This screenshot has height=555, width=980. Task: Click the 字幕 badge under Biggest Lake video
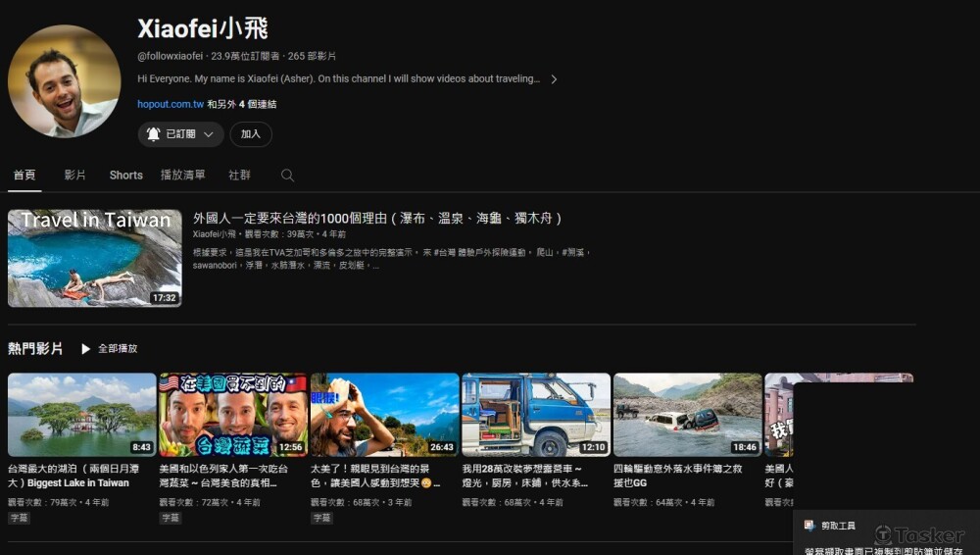19,518
